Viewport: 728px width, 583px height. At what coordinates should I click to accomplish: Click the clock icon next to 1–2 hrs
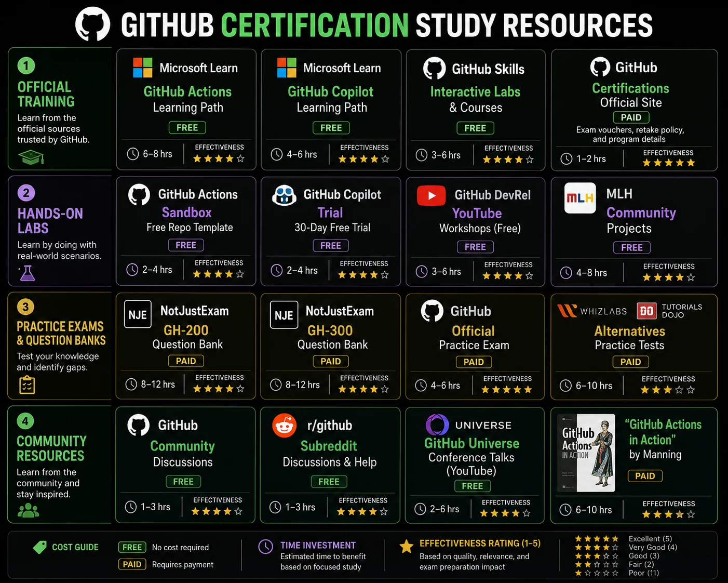pos(567,158)
